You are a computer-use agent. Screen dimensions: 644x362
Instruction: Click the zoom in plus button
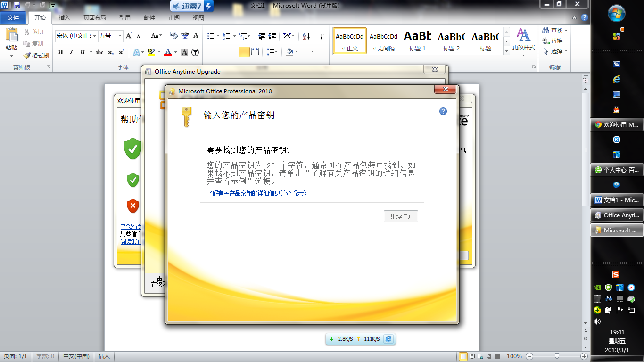584,356
